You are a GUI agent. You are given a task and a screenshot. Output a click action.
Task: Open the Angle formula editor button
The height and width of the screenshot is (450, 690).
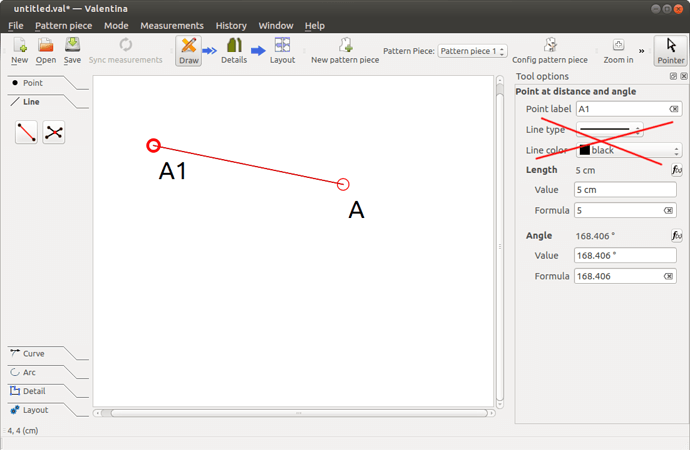(677, 236)
